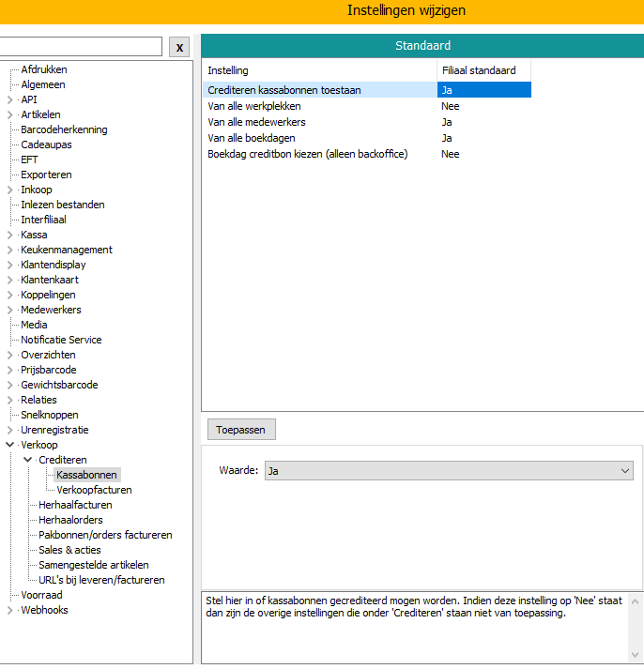
Task: Select Pakbonnen/orders factureren
Action: [x=105, y=535]
